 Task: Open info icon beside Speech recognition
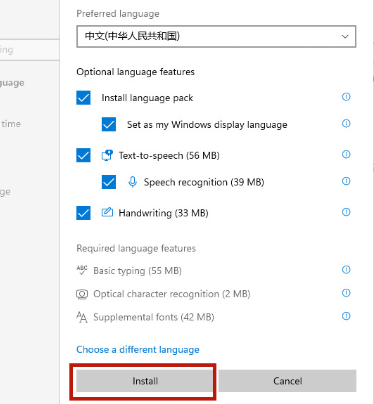click(x=346, y=181)
